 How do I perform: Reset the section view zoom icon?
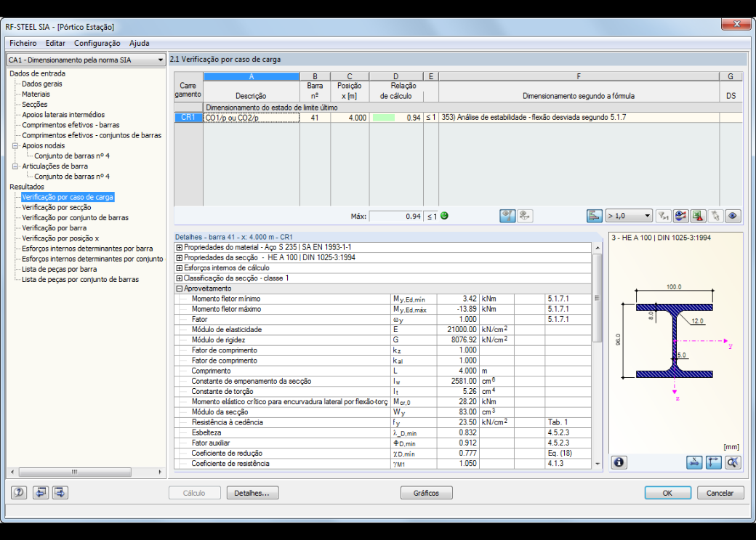pos(733,462)
